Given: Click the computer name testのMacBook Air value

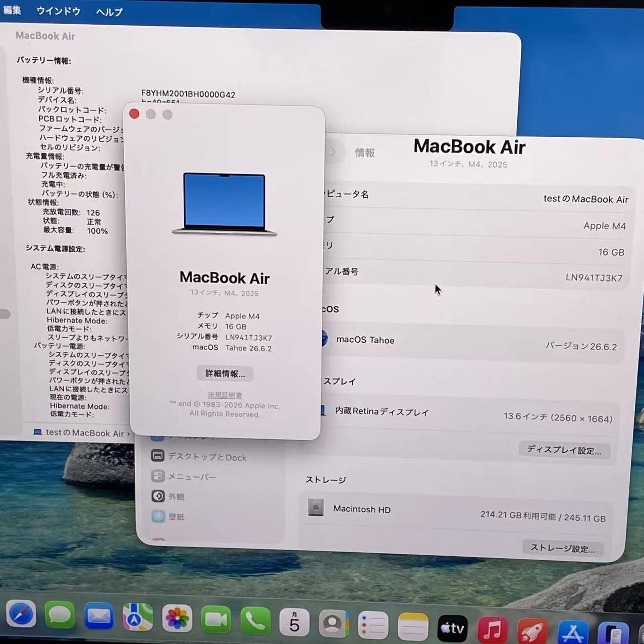Looking at the screenshot, I should [x=586, y=199].
